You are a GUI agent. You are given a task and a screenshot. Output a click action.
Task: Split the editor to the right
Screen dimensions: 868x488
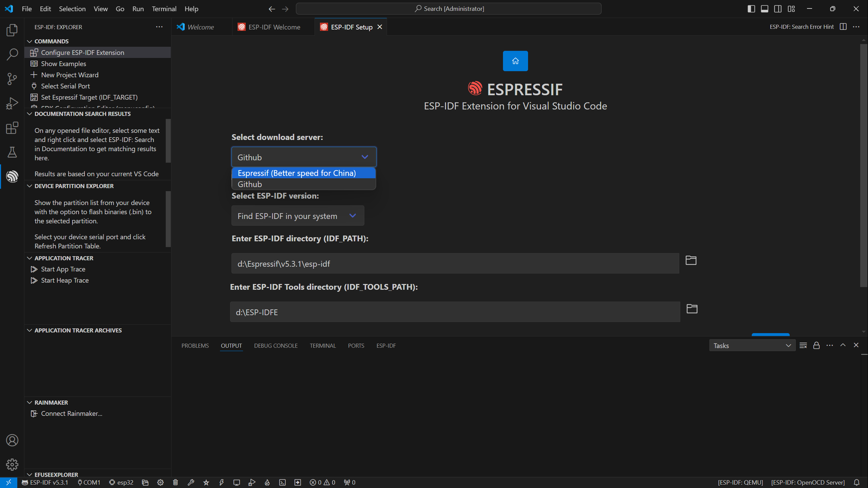click(x=843, y=27)
